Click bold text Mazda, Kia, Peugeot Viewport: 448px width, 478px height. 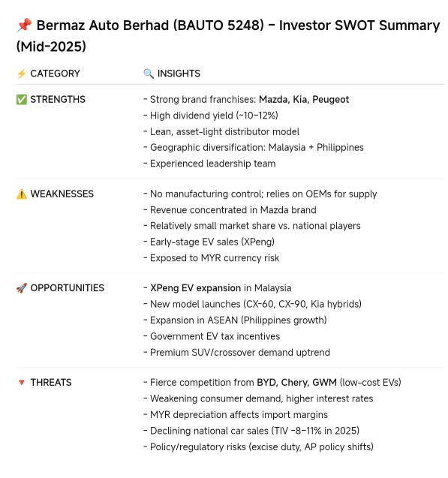pos(304,99)
